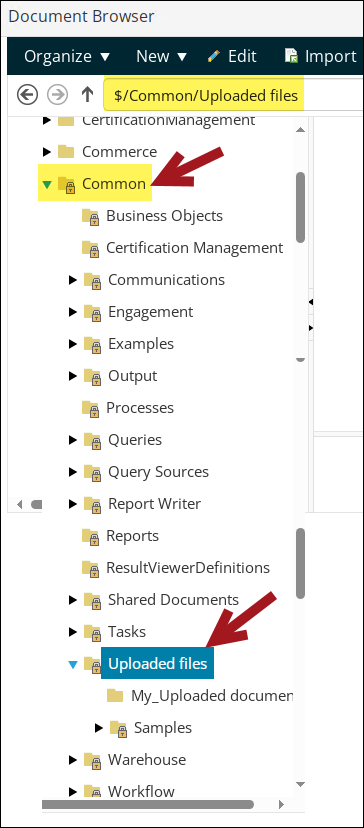Open the New dropdown menu
This screenshot has width=364, height=828.
click(162, 56)
